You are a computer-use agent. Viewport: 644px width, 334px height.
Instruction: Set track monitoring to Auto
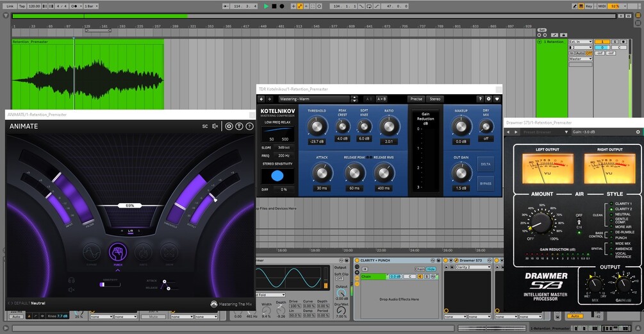[x=580, y=53]
